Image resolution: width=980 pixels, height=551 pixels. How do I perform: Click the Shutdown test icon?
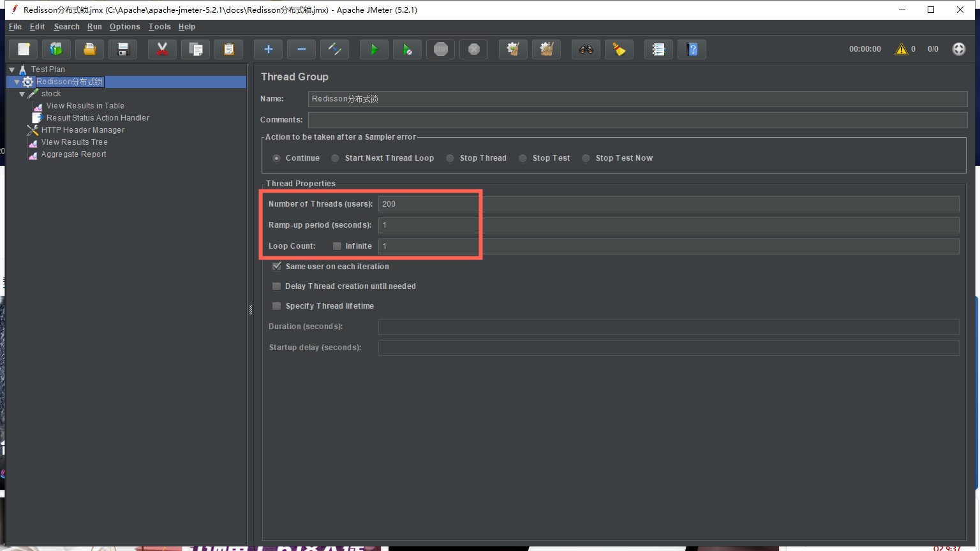pyautogui.click(x=473, y=49)
